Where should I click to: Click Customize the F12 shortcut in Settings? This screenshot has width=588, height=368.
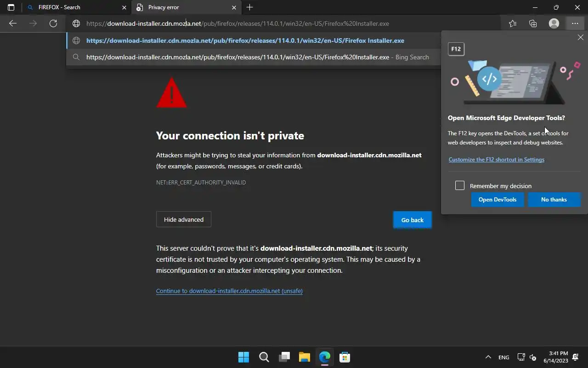496,160
